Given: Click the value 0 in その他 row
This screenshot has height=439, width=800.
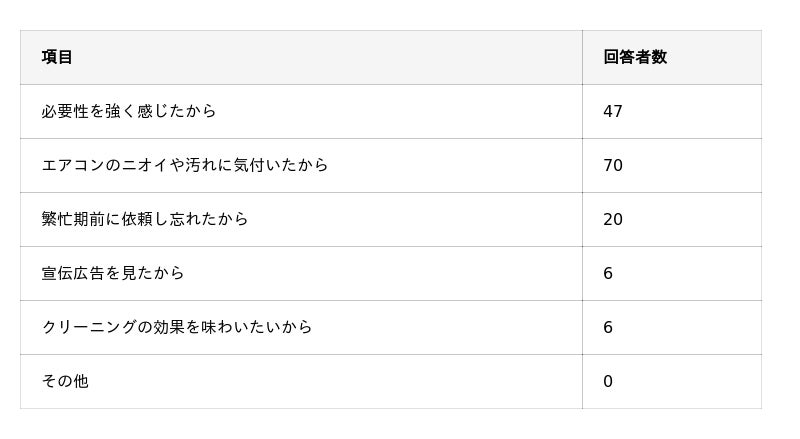Looking at the screenshot, I should [x=608, y=381].
